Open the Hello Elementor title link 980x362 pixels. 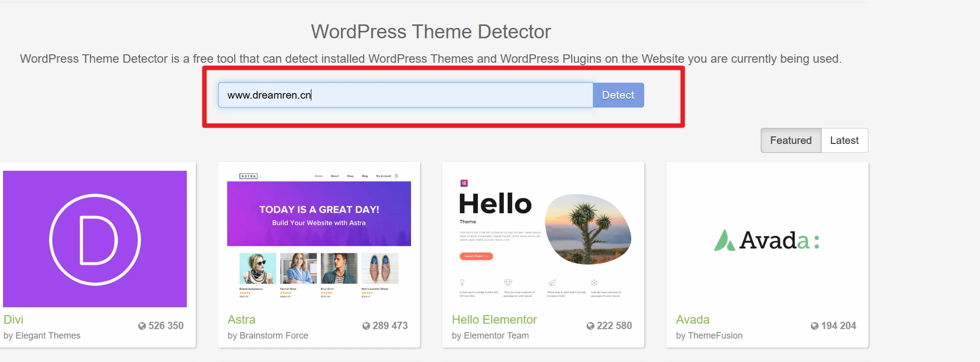pyautogui.click(x=494, y=320)
